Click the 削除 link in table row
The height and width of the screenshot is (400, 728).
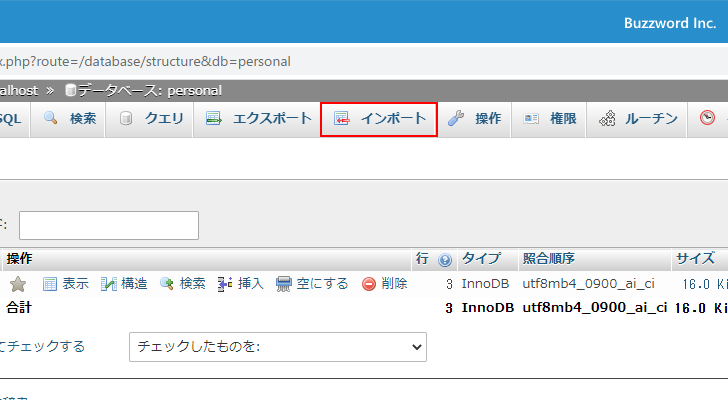coord(394,284)
